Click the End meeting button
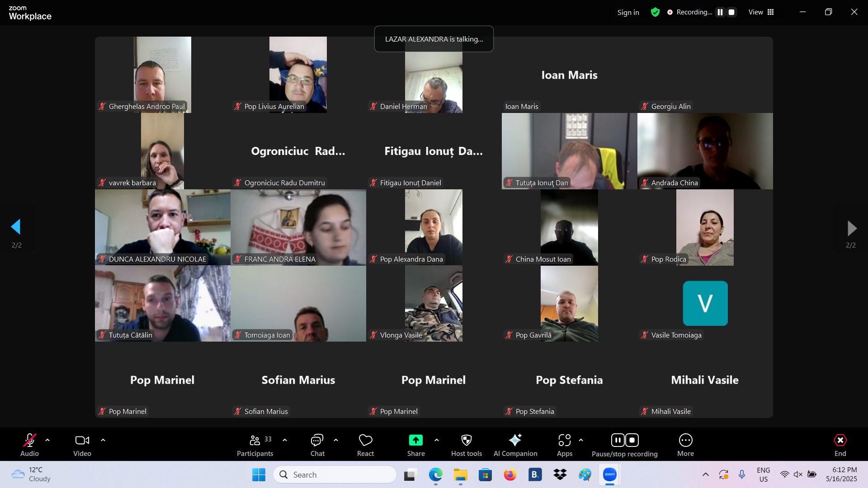The width and height of the screenshot is (868, 488). (840, 445)
